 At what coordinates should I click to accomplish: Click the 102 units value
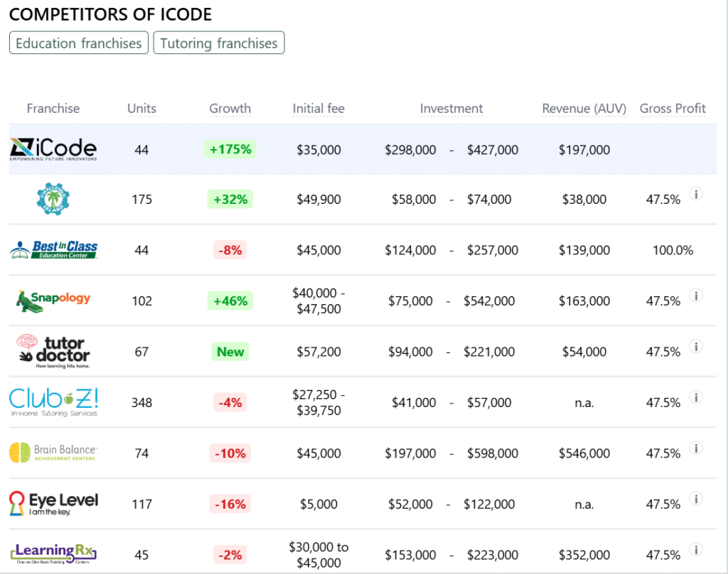tap(141, 301)
